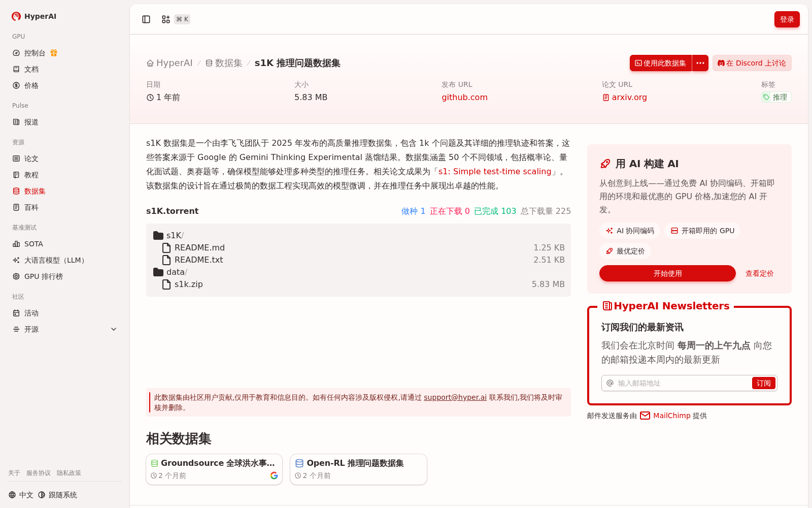Open the Groundsource 全球洪水事件 dataset card
The image size is (812, 508).
pyautogui.click(x=214, y=469)
